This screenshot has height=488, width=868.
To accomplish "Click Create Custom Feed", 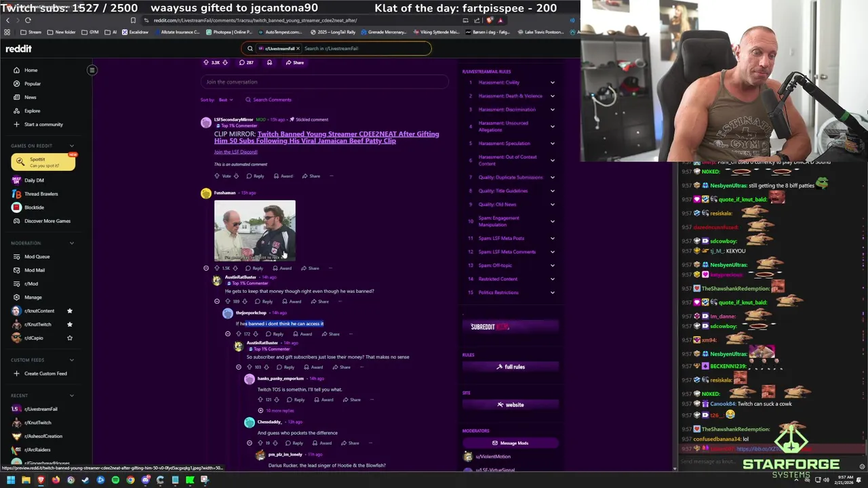I will tap(45, 373).
